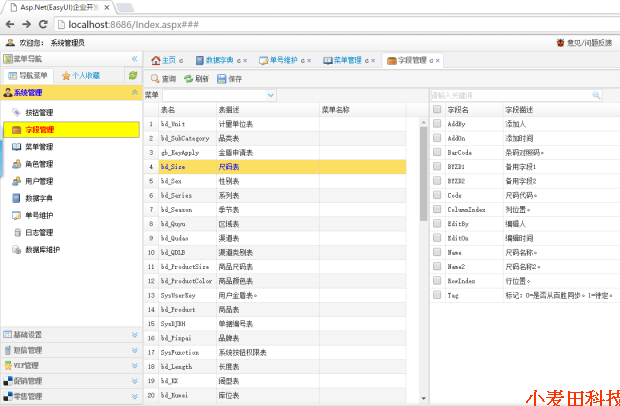The width and height of the screenshot is (620, 406).
Task: Switch to the 主页 tab
Action: coord(167,60)
